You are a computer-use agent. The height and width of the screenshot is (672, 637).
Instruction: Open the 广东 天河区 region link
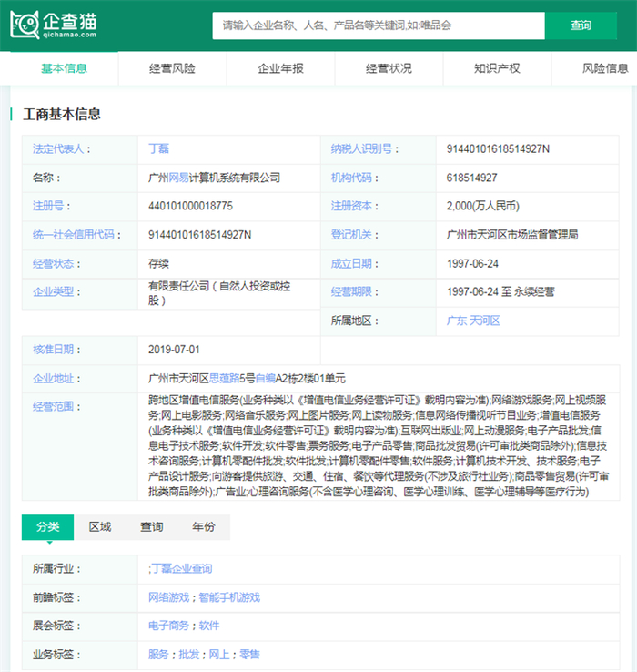click(x=473, y=321)
